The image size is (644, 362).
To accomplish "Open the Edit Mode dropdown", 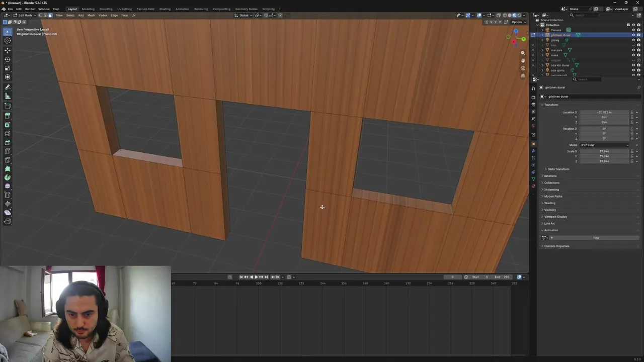I will coord(24,16).
